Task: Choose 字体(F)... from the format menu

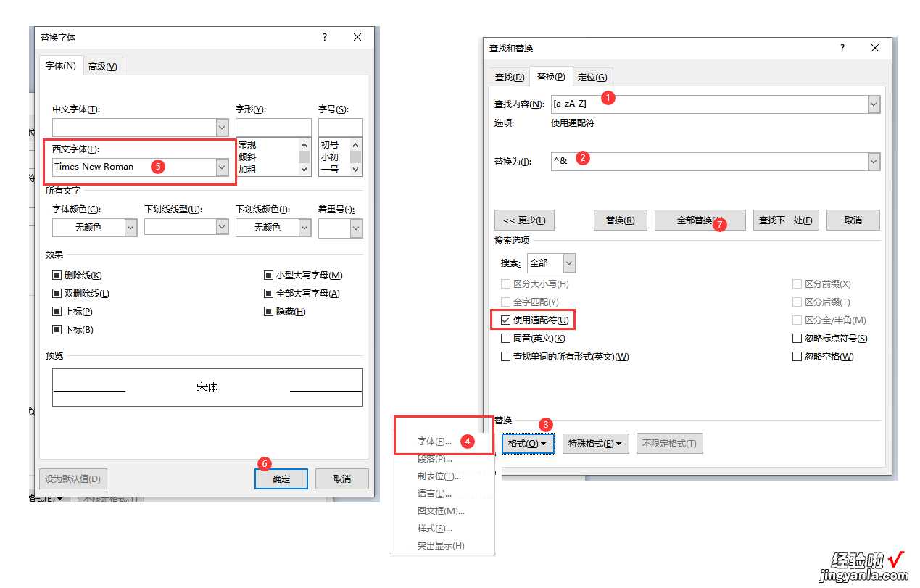Action: point(435,441)
